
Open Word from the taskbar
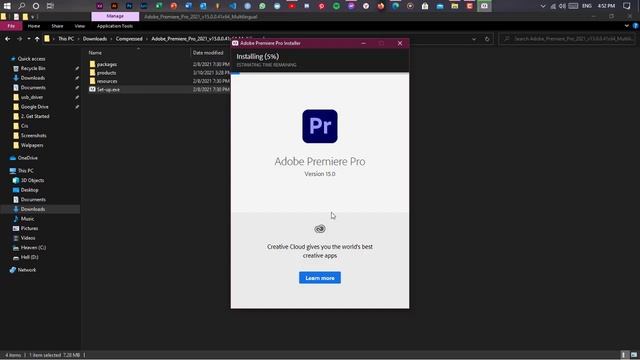coord(188,6)
